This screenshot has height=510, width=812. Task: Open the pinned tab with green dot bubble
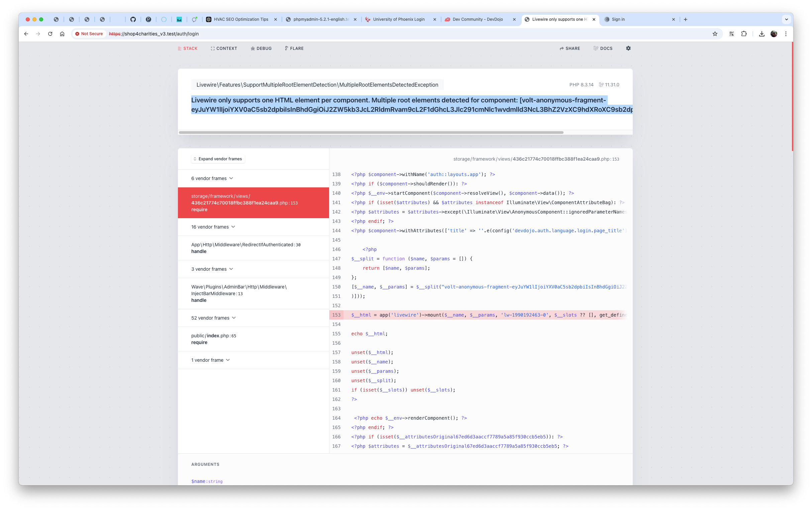[195, 19]
